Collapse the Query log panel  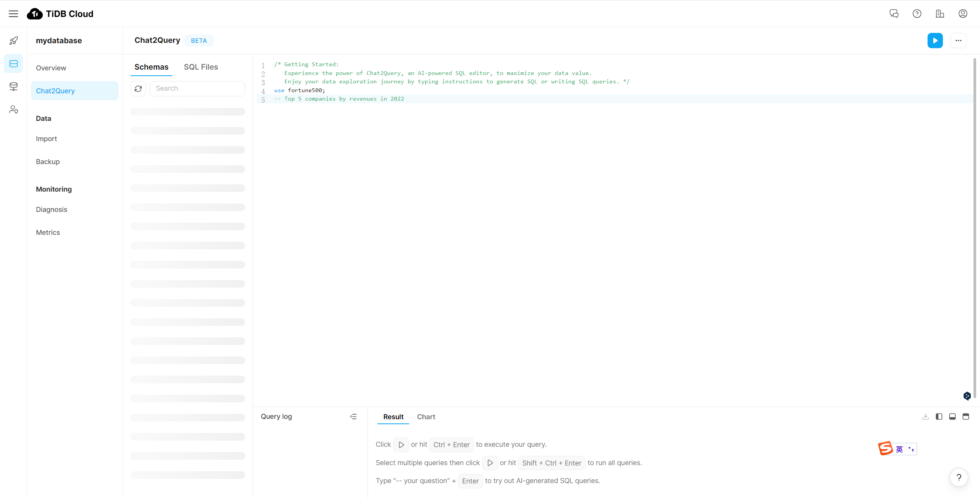click(x=353, y=417)
